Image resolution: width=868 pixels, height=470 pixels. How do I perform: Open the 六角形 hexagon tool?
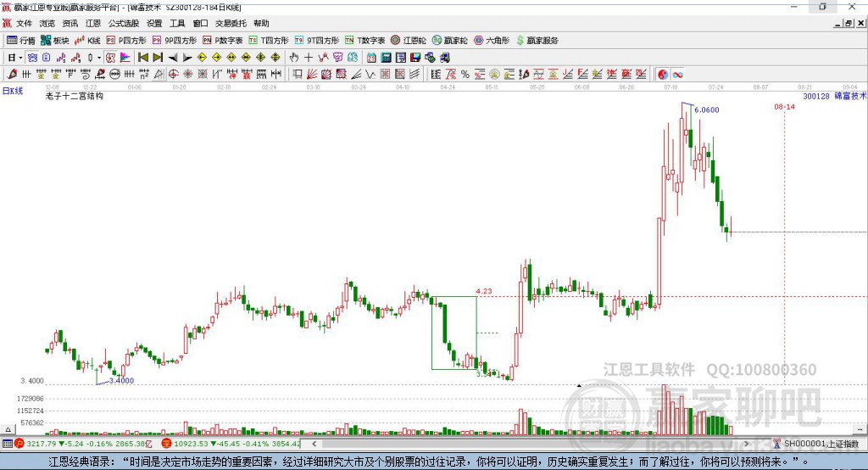(492, 41)
